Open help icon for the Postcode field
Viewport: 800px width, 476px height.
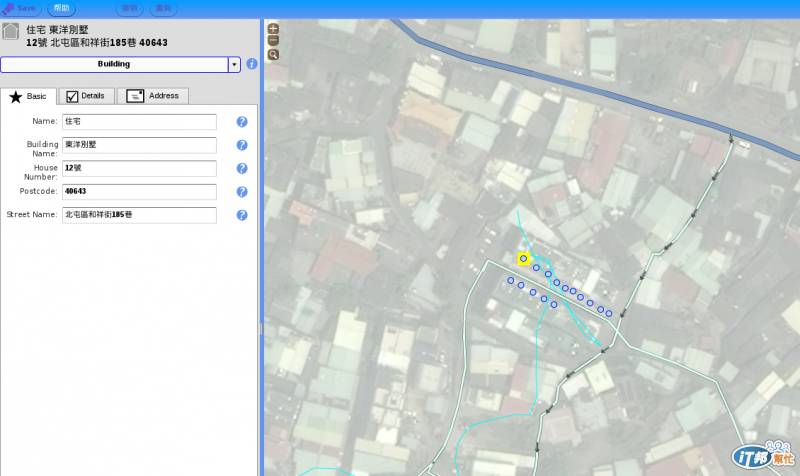coord(242,191)
